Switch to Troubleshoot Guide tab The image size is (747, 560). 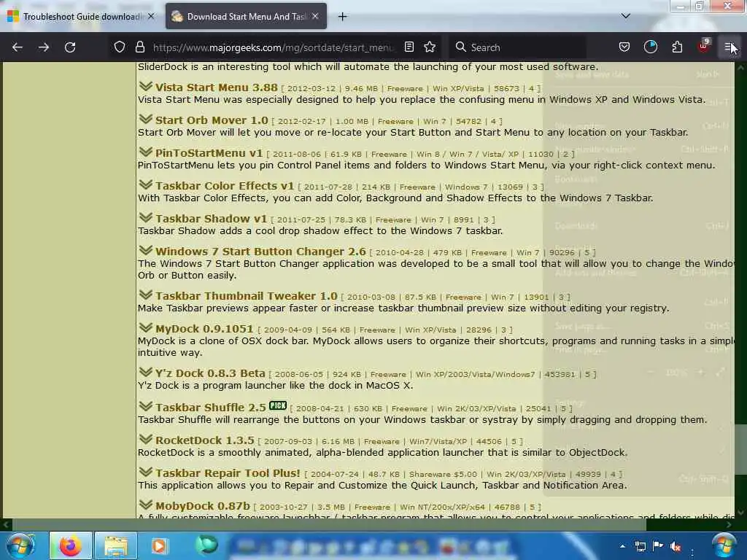[81, 17]
